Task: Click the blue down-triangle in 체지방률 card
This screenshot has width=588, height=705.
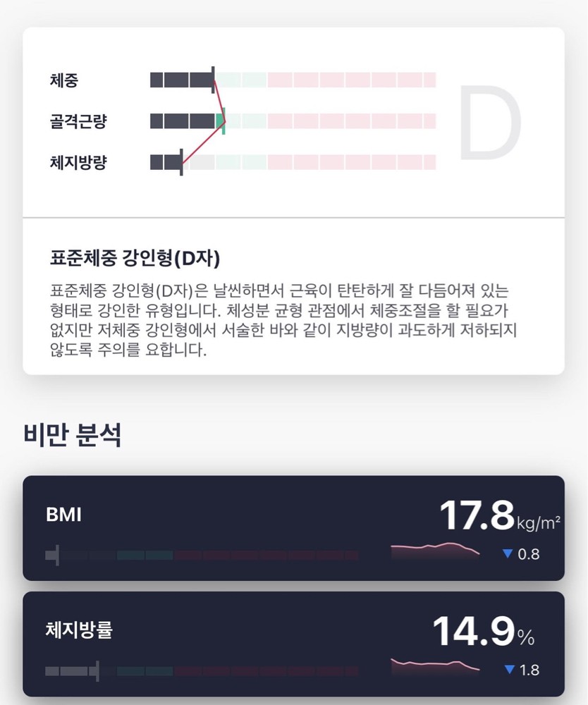Action: coord(509,670)
